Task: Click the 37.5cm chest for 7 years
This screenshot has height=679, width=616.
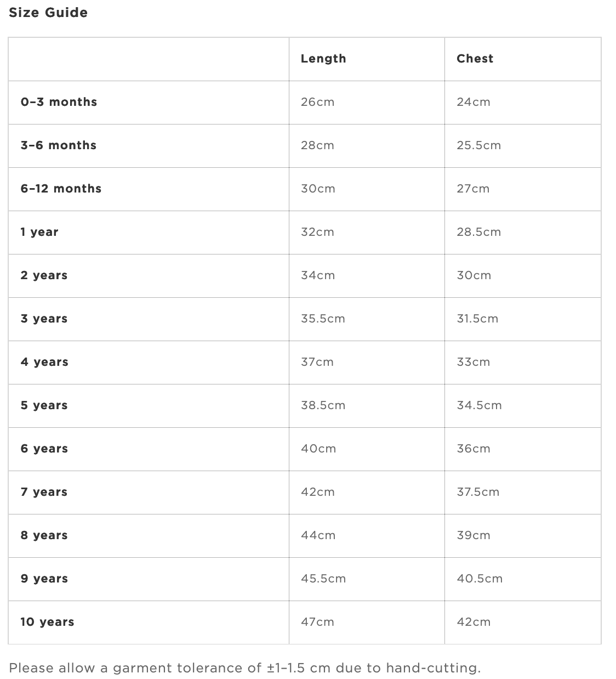Action: (x=478, y=492)
